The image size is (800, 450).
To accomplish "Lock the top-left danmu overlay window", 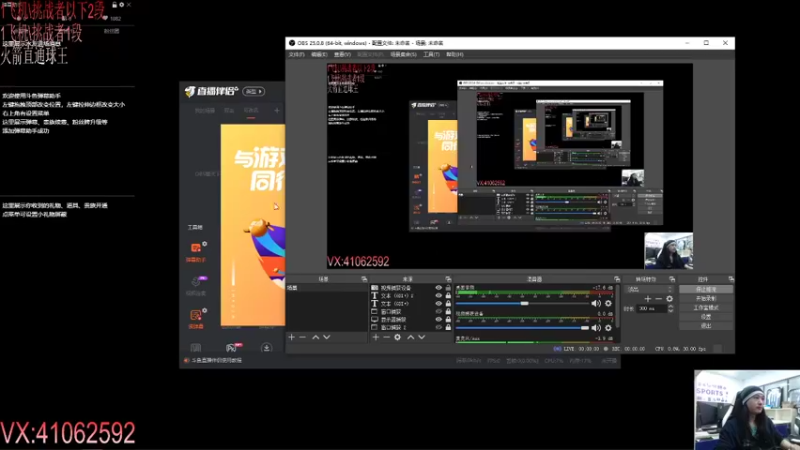I will coord(114,5).
